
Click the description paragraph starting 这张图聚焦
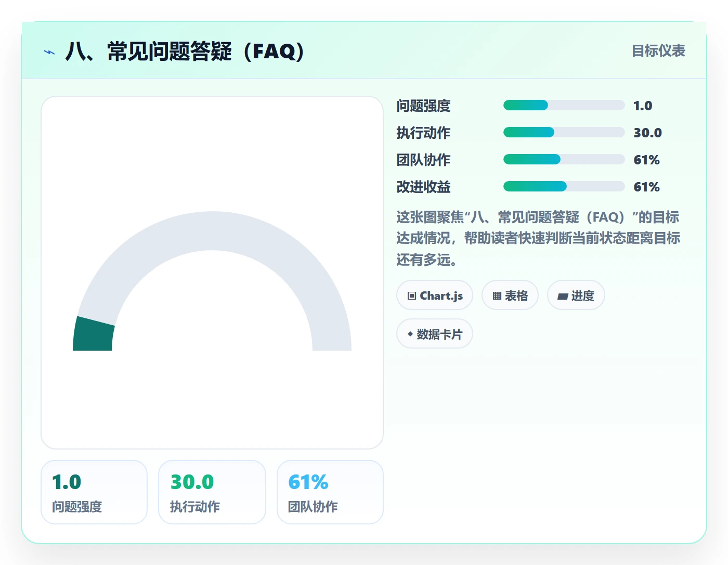[538, 238]
